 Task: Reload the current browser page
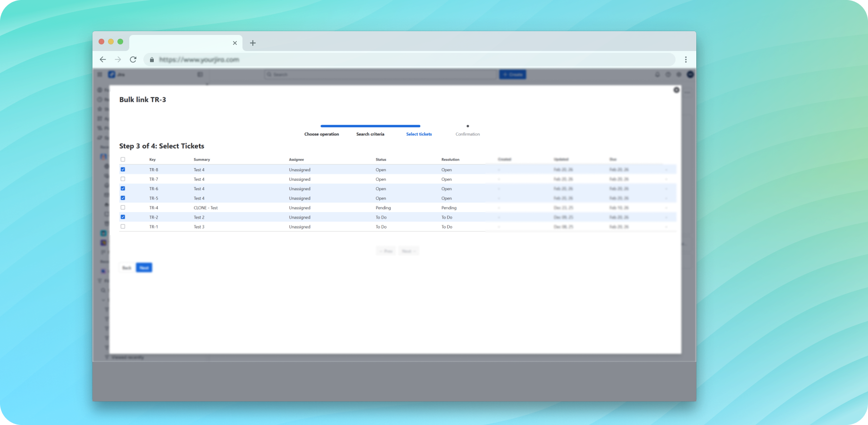[133, 59]
